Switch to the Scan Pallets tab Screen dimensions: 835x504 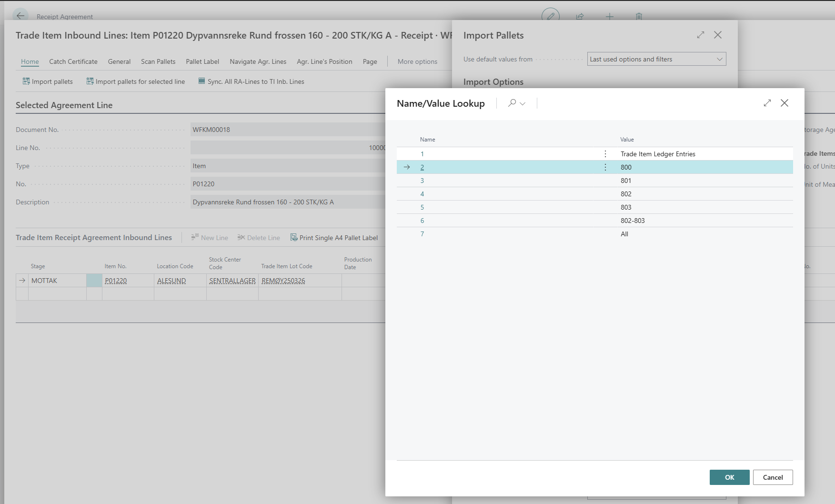click(x=158, y=61)
